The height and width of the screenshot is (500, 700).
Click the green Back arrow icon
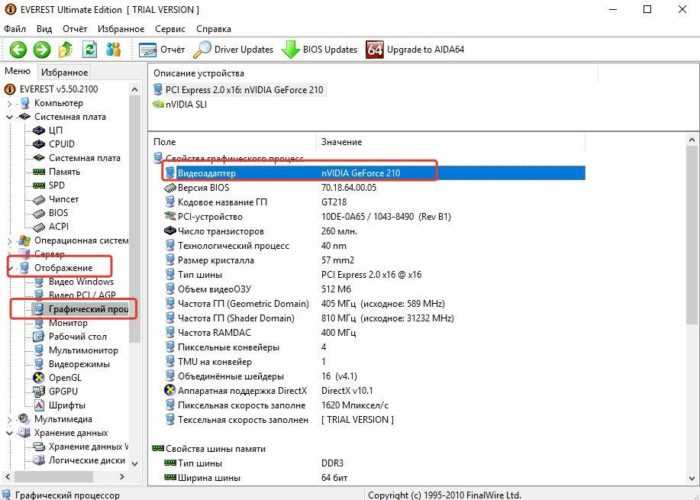18,49
